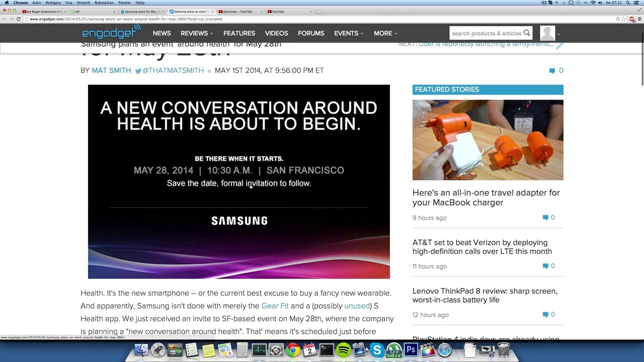The width and height of the screenshot is (644, 362).
Task: Follow the 'unused' link in article
Action: pos(357,306)
